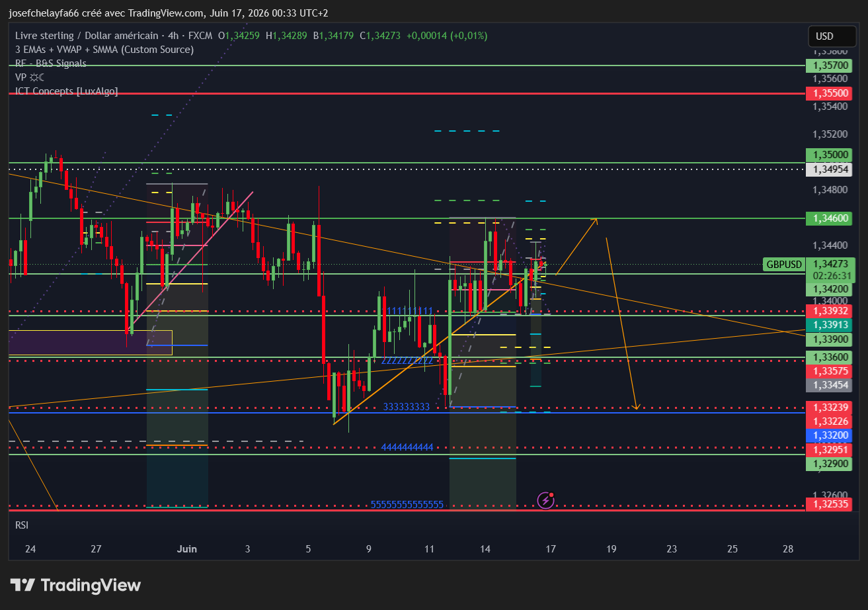Select the 'RF - B&S Signals' indicator
The width and height of the screenshot is (868, 610).
pyautogui.click(x=51, y=64)
